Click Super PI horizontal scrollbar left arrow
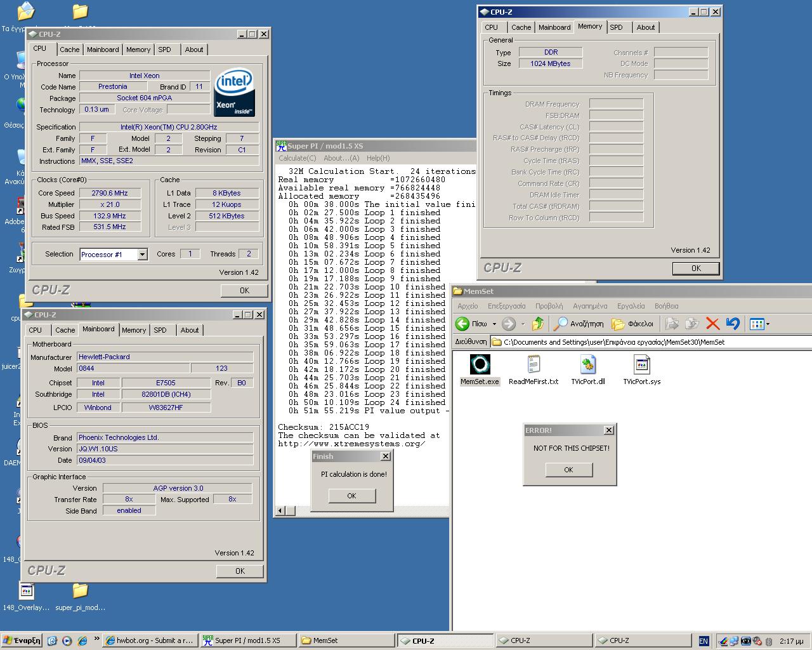The width and height of the screenshot is (812, 650). click(x=281, y=510)
